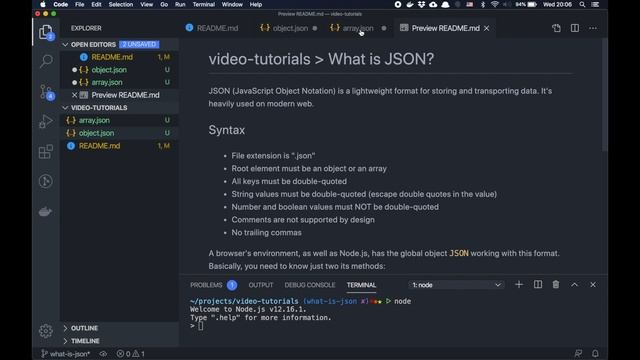Screen dimensions: 640x360
Task: Maximize the panel with up chevron
Action: 574,284
